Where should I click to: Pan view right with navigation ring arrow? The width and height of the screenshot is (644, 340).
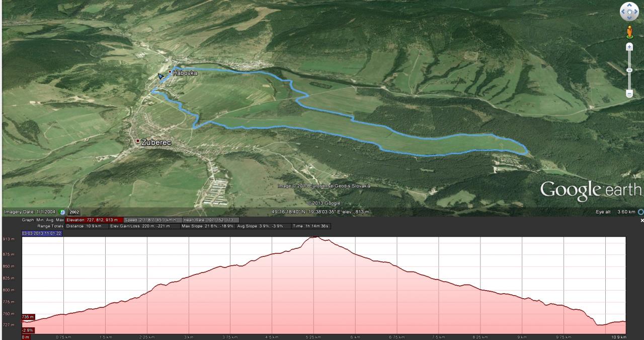[635, 12]
